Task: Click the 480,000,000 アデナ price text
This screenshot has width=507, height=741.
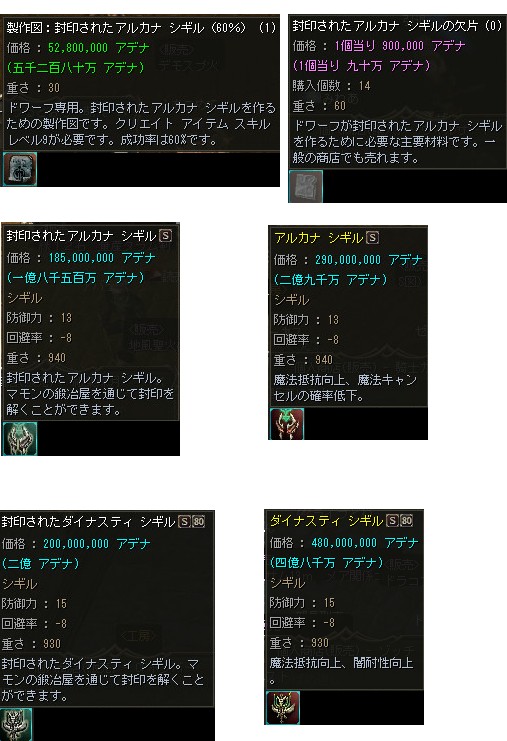Action: click(365, 543)
